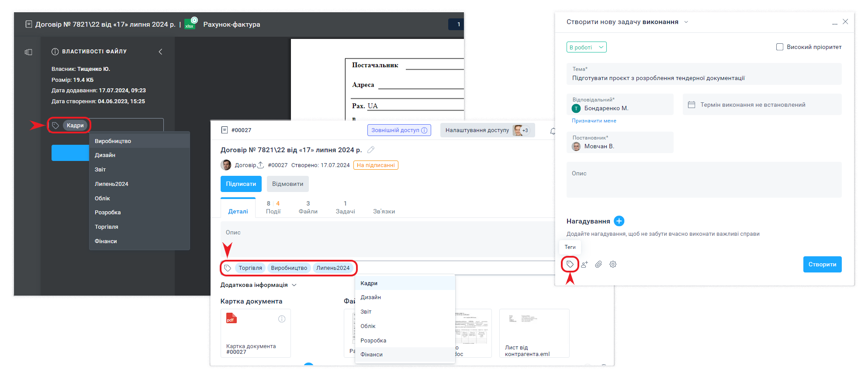Click pencil icon to edit document title
The image size is (868, 377).
click(x=371, y=150)
